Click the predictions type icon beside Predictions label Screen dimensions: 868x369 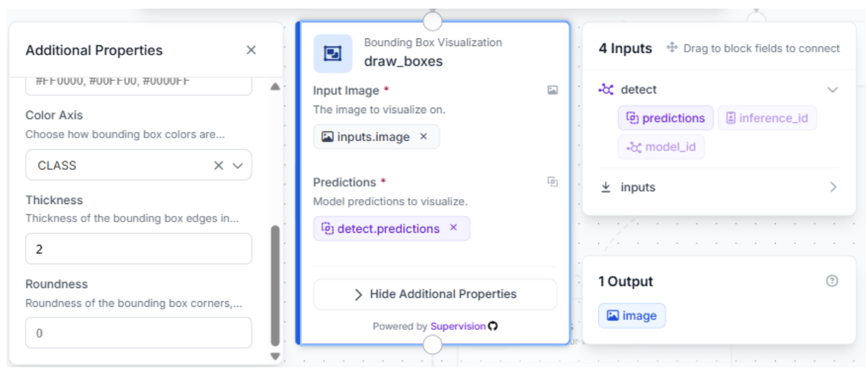click(x=552, y=182)
